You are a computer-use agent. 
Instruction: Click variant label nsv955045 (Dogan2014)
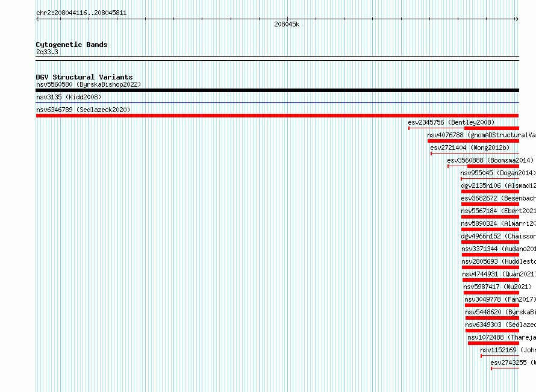click(498, 173)
